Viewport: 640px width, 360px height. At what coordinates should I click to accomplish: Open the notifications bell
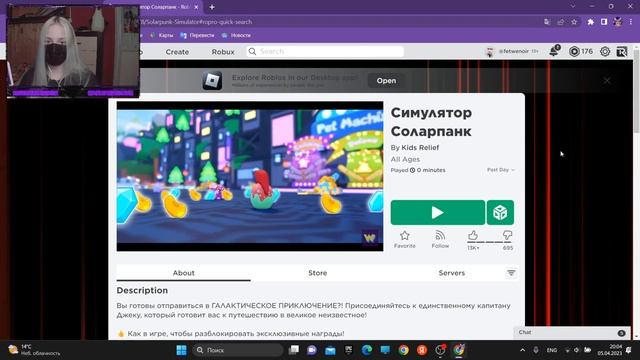coord(554,51)
